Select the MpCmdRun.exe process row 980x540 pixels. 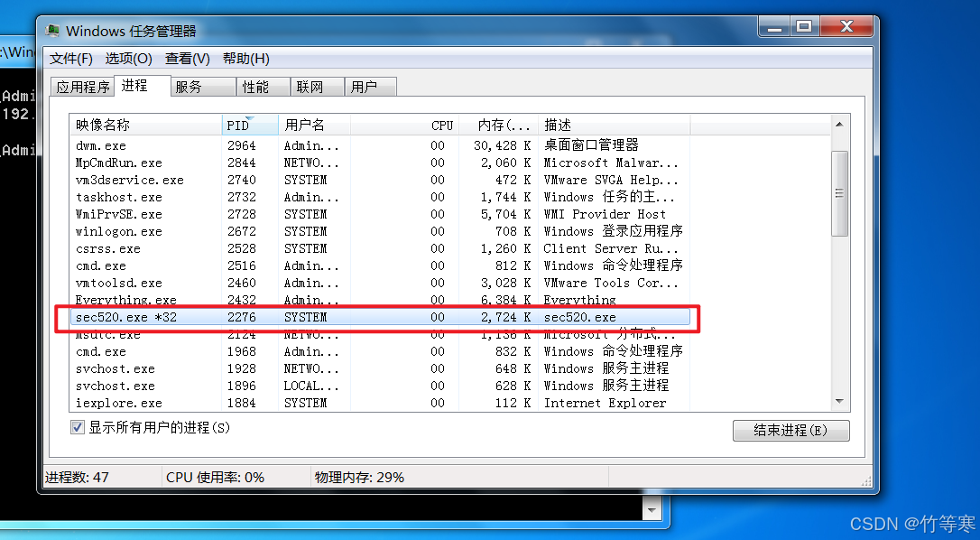tap(380, 163)
